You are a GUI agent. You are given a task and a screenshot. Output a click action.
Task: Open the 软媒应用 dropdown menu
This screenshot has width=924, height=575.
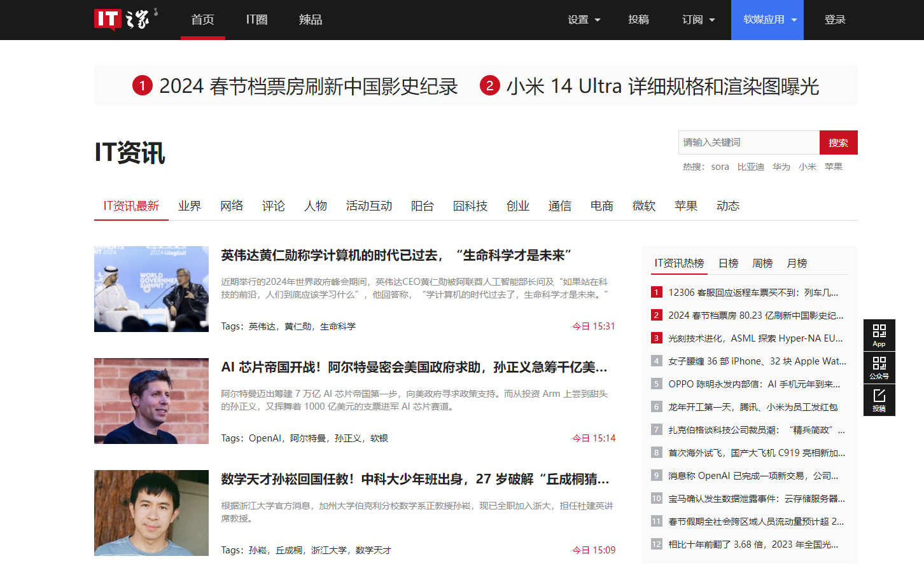[x=767, y=20]
